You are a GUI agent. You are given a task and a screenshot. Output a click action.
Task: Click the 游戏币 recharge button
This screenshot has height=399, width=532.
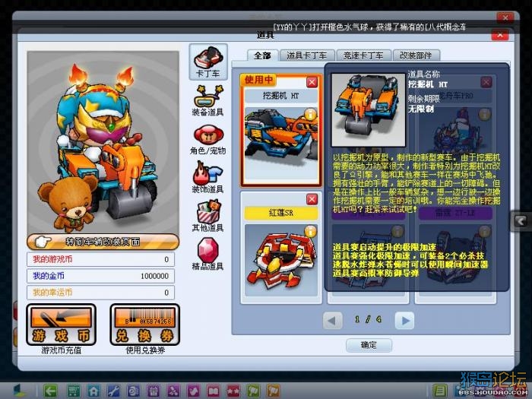pyautogui.click(x=61, y=325)
